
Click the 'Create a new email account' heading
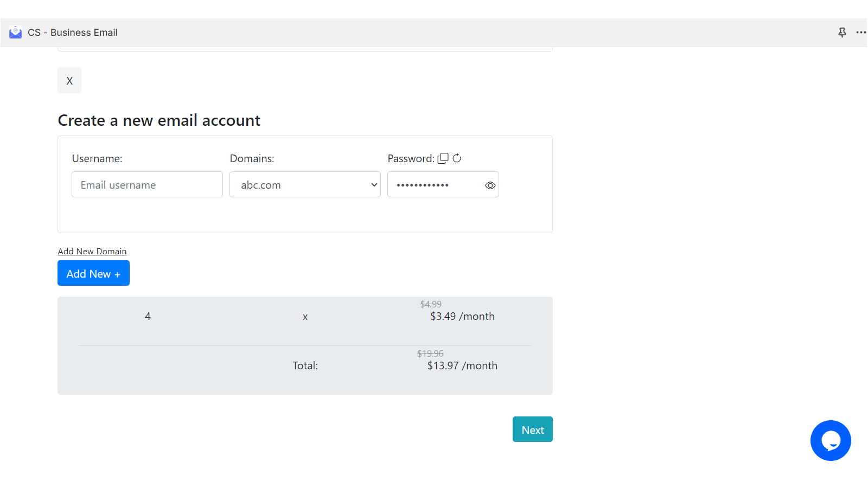click(159, 120)
